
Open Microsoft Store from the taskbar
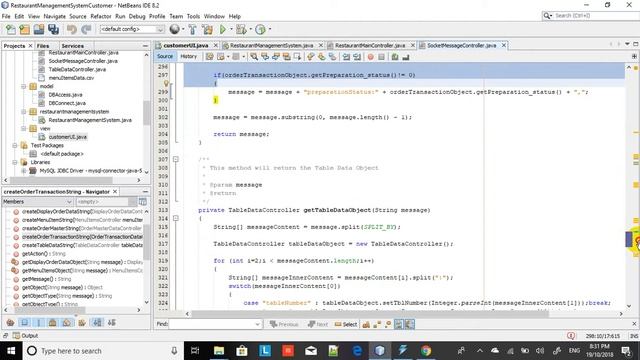(242, 351)
